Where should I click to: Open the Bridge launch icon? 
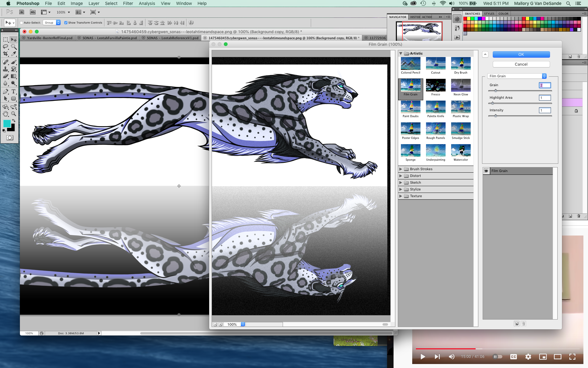(22, 12)
